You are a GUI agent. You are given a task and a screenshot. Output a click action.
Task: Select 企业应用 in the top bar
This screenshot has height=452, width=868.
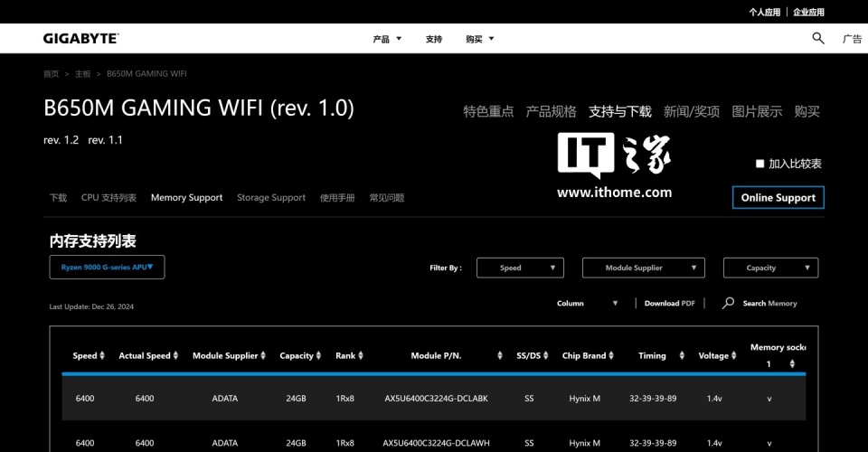point(808,12)
